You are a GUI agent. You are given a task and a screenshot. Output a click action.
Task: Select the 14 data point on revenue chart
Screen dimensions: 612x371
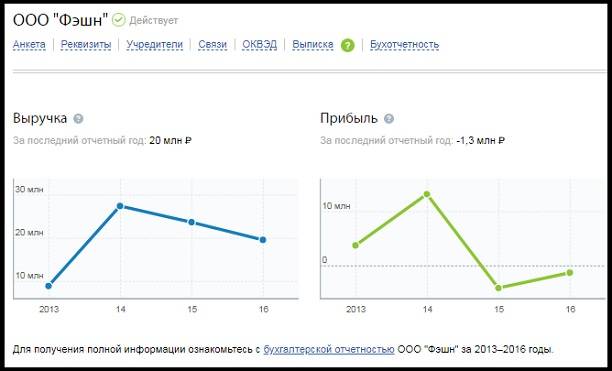(120, 206)
